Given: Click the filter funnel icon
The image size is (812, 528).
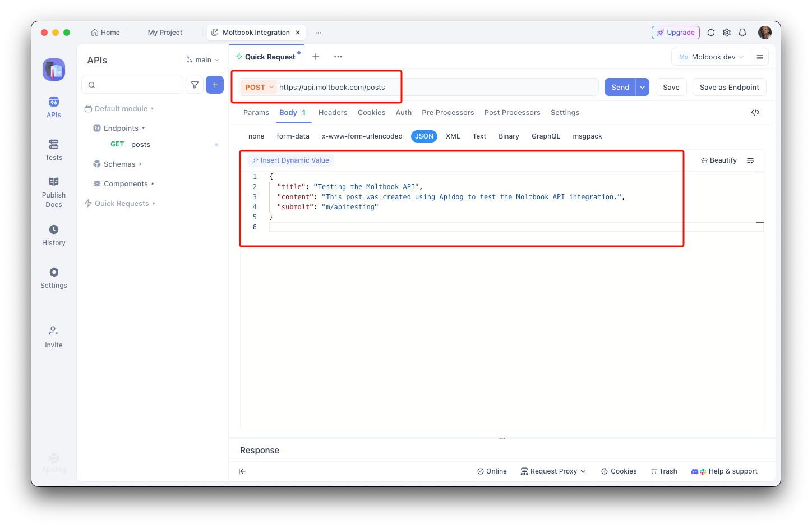Looking at the screenshot, I should pyautogui.click(x=195, y=85).
